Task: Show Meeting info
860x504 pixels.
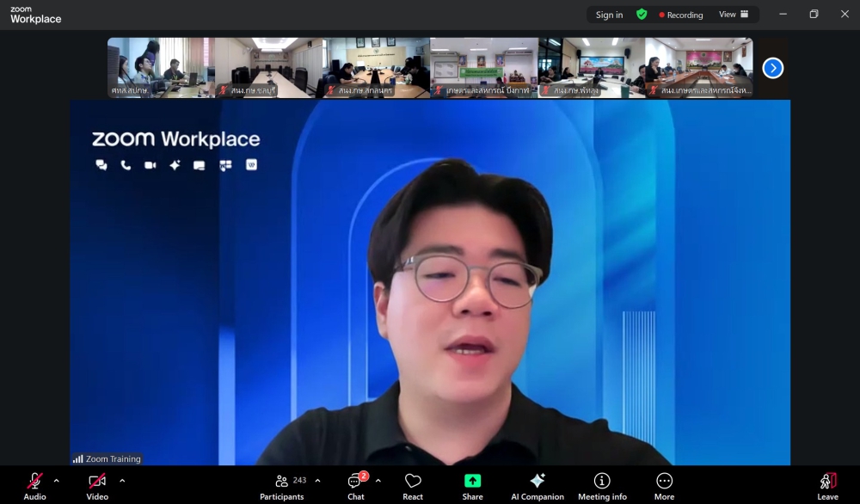Action: (602, 486)
